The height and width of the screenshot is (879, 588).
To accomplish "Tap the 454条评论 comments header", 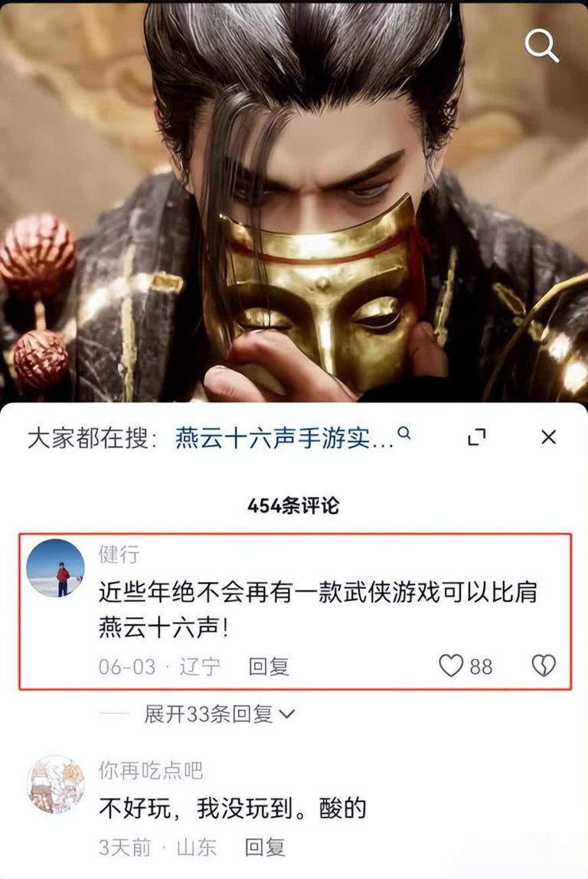I will [293, 505].
